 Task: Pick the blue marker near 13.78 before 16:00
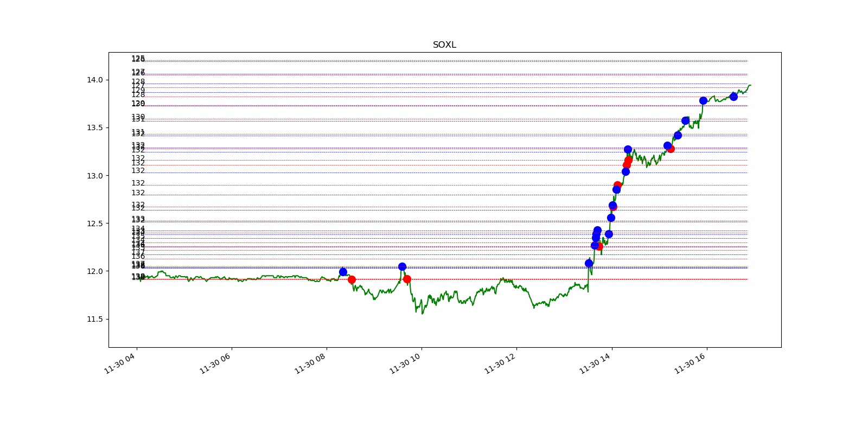point(703,100)
